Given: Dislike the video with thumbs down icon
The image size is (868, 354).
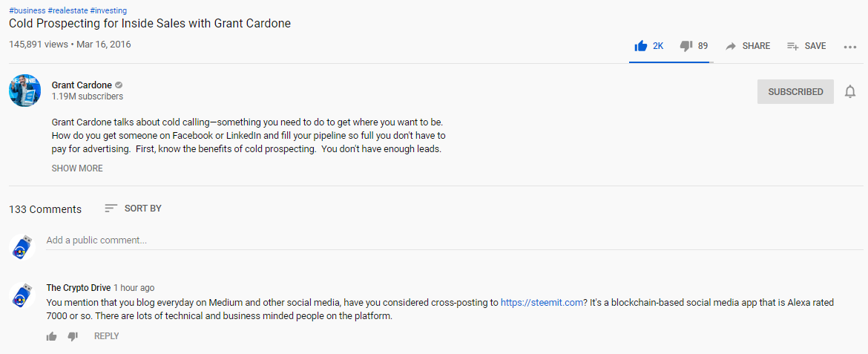Looking at the screenshot, I should coord(686,46).
